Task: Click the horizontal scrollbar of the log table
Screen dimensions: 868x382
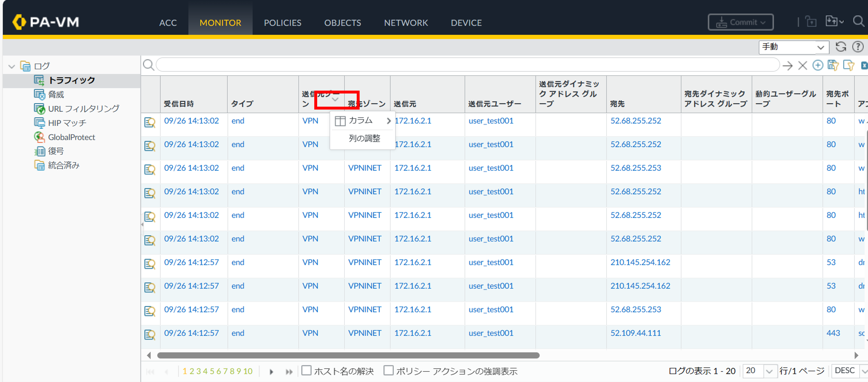Action: click(348, 355)
